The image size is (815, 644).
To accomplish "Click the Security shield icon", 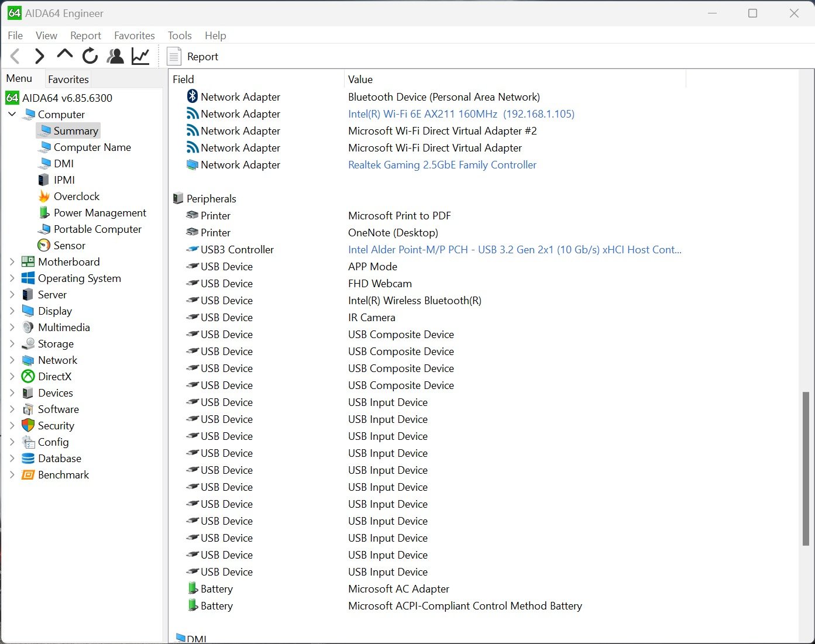I will (x=28, y=426).
